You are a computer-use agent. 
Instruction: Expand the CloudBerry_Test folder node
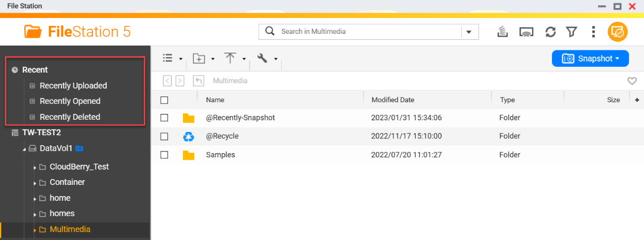[x=35, y=167]
